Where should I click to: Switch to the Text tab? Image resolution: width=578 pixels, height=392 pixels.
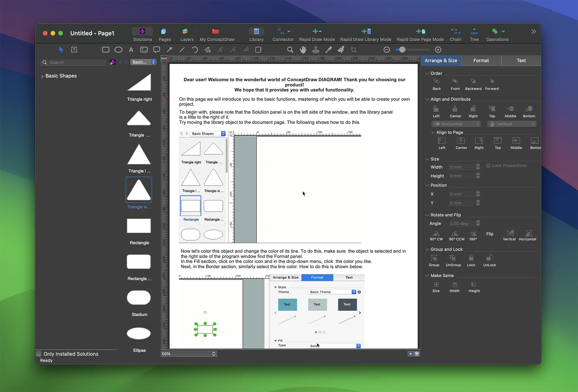click(x=521, y=60)
